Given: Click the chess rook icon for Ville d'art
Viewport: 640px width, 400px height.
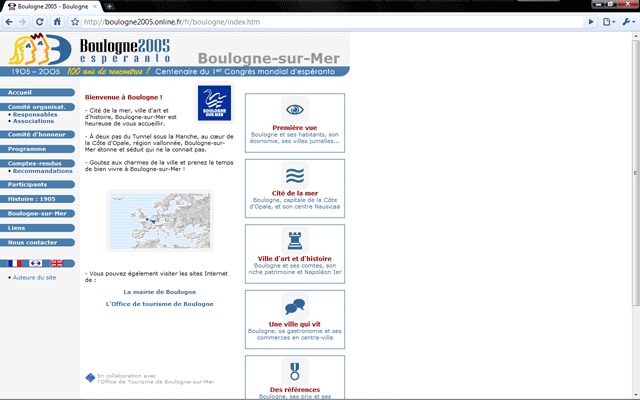Looking at the screenshot, I should (x=295, y=241).
